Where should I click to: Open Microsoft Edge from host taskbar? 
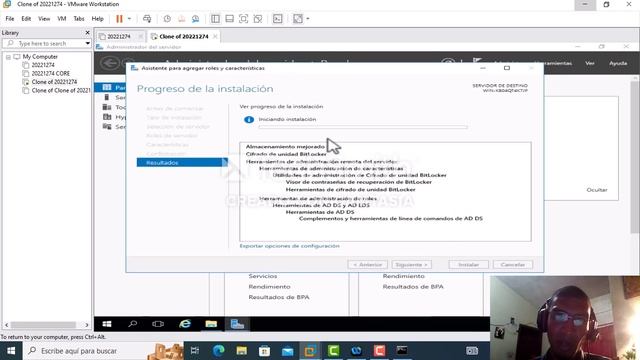(x=218, y=351)
